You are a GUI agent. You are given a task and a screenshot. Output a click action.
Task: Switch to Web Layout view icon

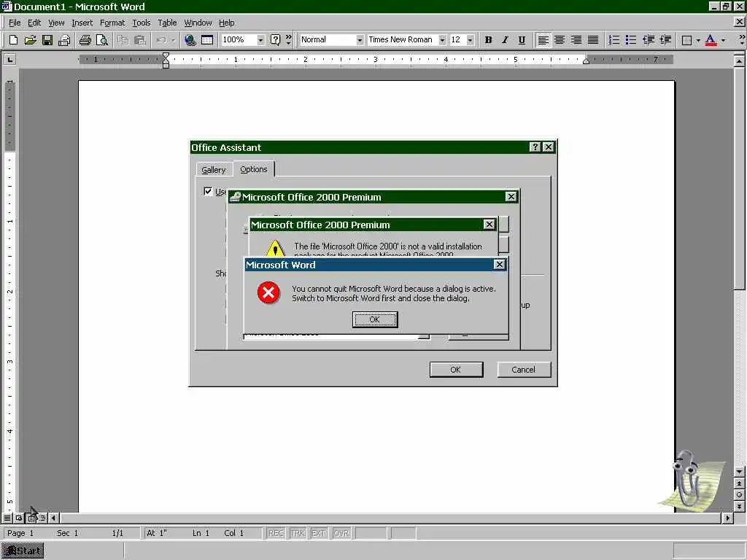tap(18, 518)
